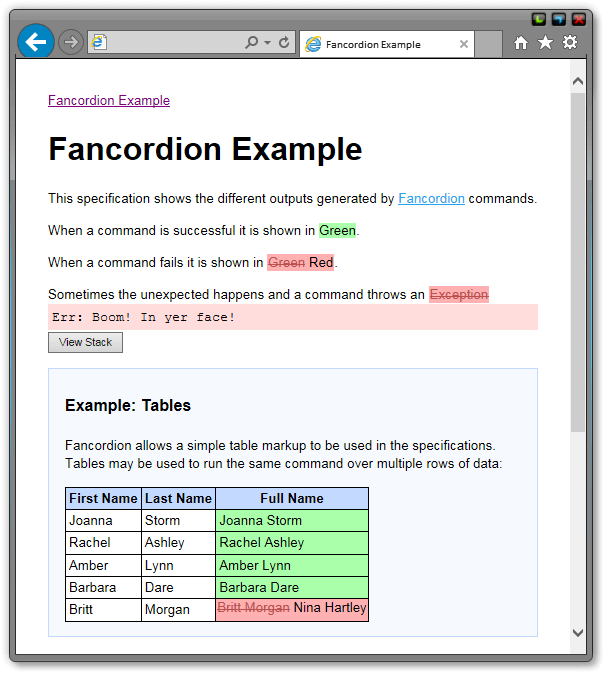Open the address bar dropdown arrow
Viewport: 604px width, 675px height.
pos(267,43)
